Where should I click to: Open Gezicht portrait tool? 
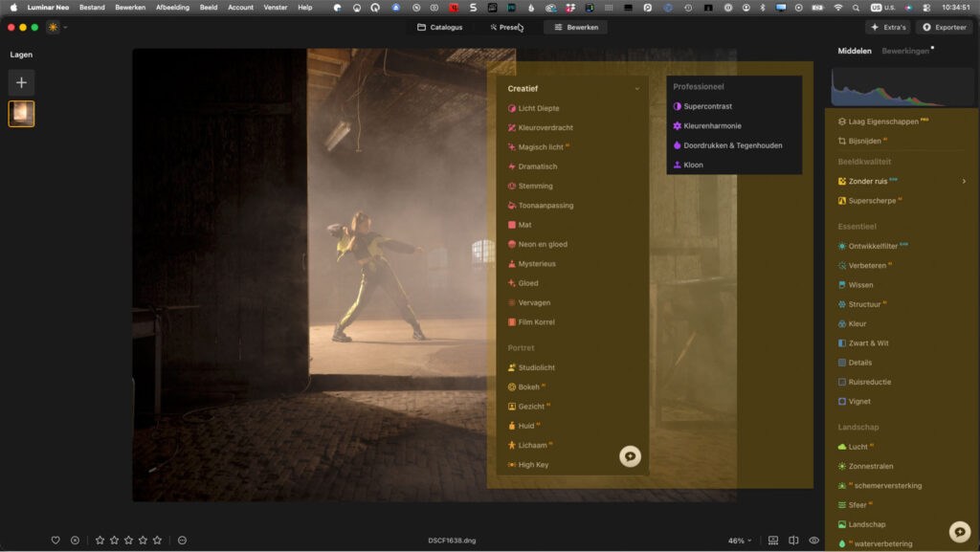click(528, 407)
